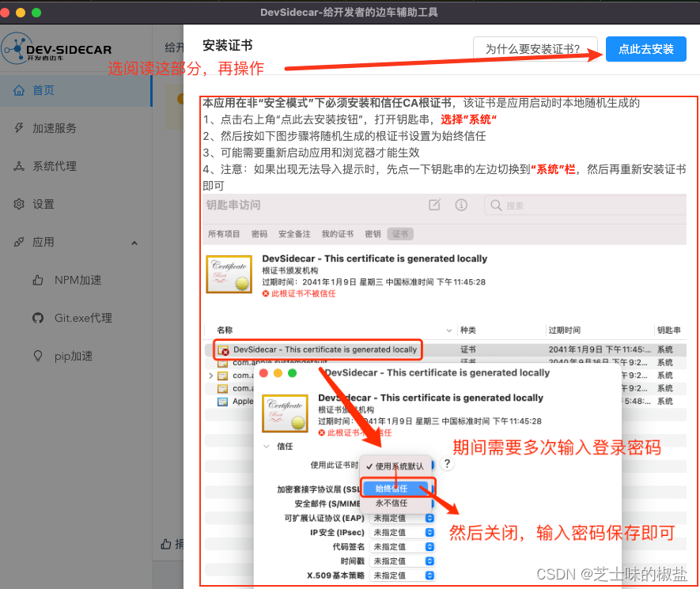The width and height of the screenshot is (700, 589).
Task: Click the ? help button
Action: (x=448, y=463)
